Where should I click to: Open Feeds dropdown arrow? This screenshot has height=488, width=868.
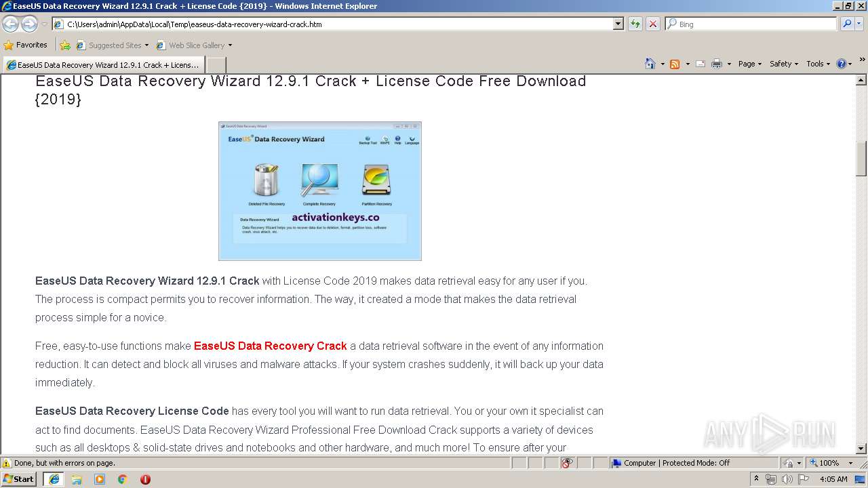coord(688,64)
